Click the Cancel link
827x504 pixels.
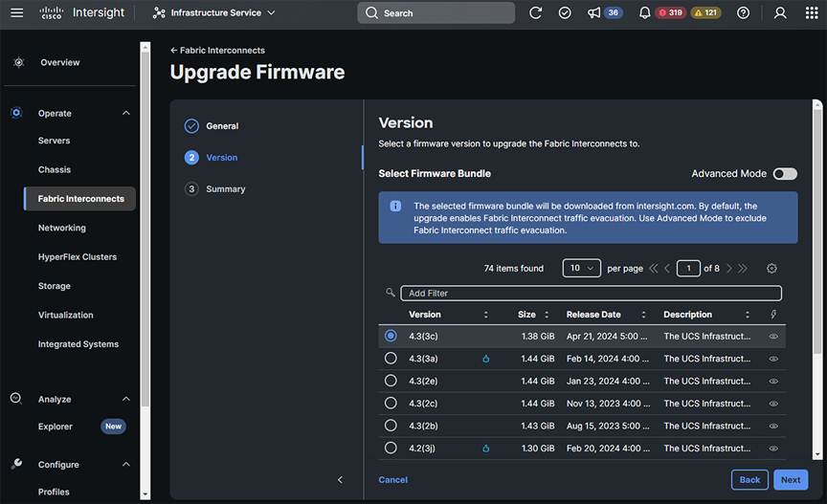tap(393, 480)
